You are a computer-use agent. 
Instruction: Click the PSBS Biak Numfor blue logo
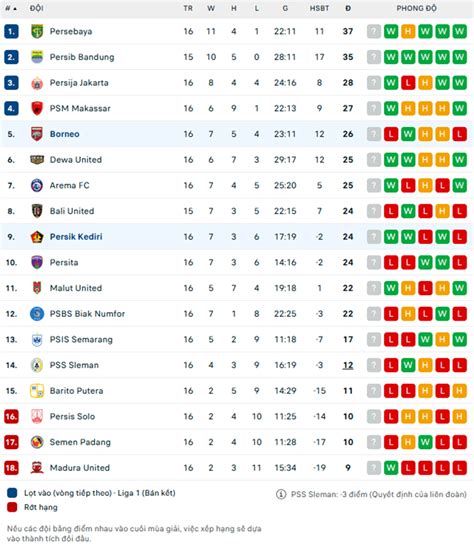37,314
